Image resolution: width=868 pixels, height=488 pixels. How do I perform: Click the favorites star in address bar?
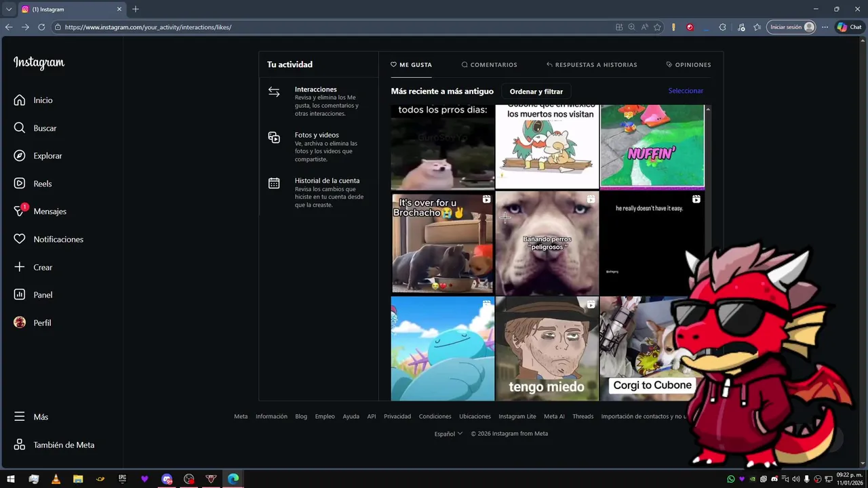(x=657, y=27)
